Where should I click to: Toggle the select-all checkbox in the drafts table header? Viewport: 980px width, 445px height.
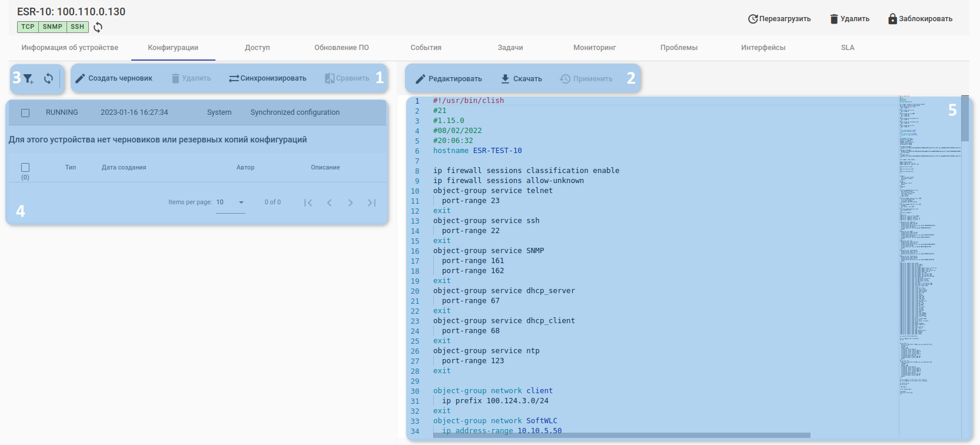25,168
